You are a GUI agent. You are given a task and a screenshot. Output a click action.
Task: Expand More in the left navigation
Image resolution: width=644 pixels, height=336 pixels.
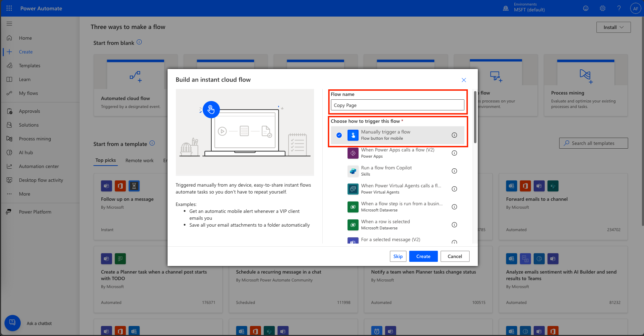(x=24, y=194)
